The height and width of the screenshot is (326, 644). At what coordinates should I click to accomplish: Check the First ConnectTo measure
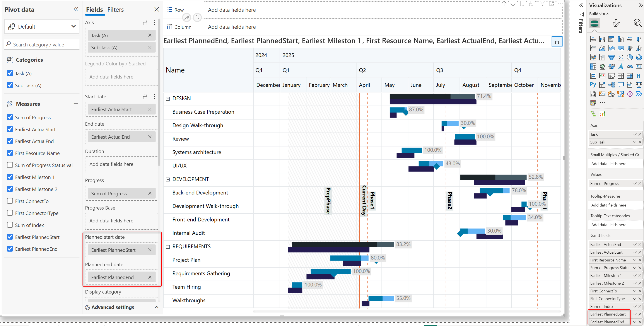click(10, 201)
